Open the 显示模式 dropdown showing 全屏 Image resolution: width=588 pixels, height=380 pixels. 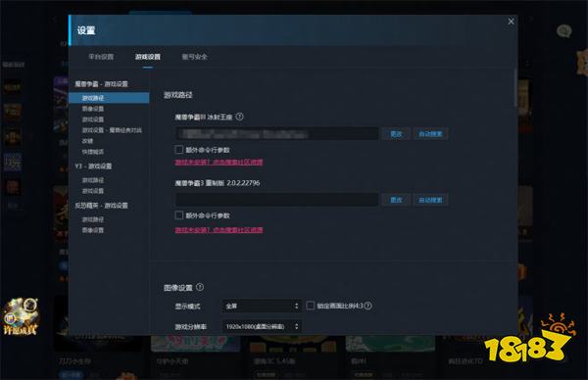[x=262, y=306]
